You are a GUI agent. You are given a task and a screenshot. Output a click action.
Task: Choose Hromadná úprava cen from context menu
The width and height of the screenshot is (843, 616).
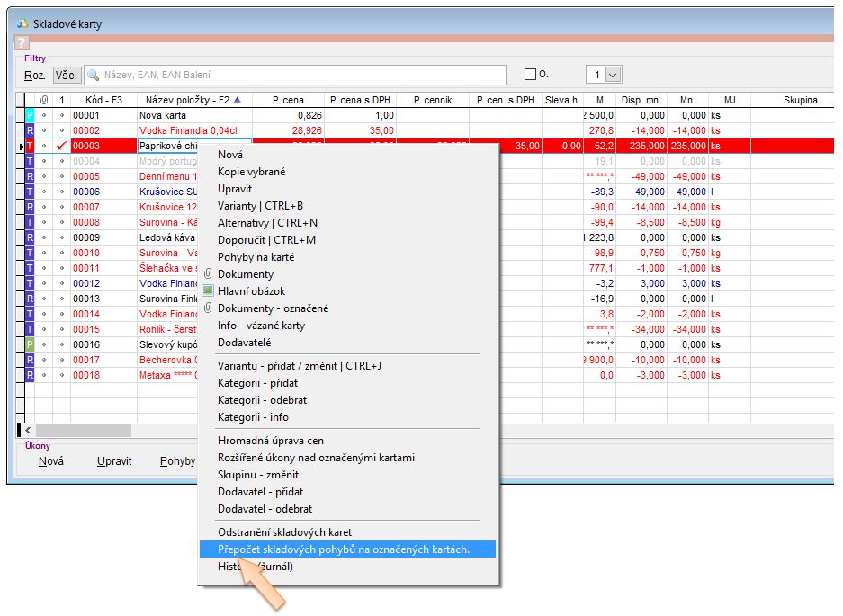point(270,441)
